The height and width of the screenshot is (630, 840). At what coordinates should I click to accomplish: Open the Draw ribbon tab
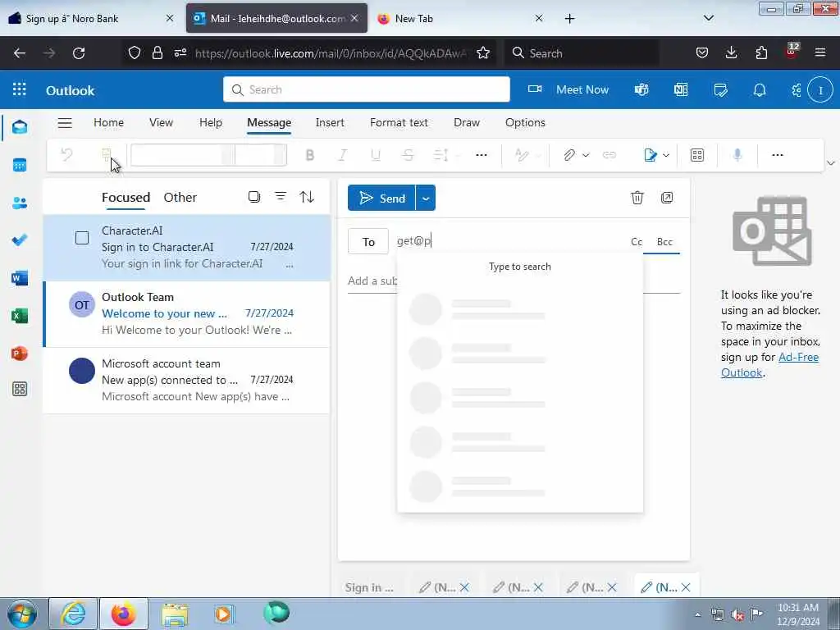click(x=467, y=123)
